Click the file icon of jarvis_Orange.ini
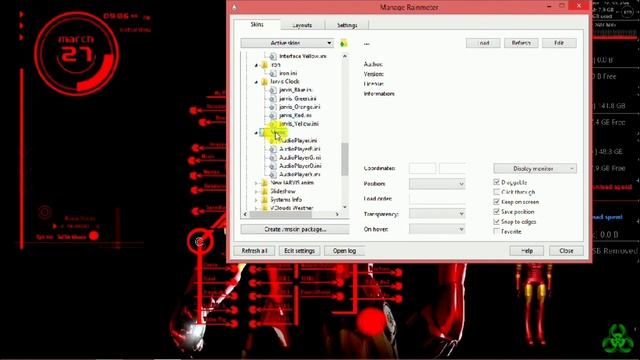 click(273, 107)
